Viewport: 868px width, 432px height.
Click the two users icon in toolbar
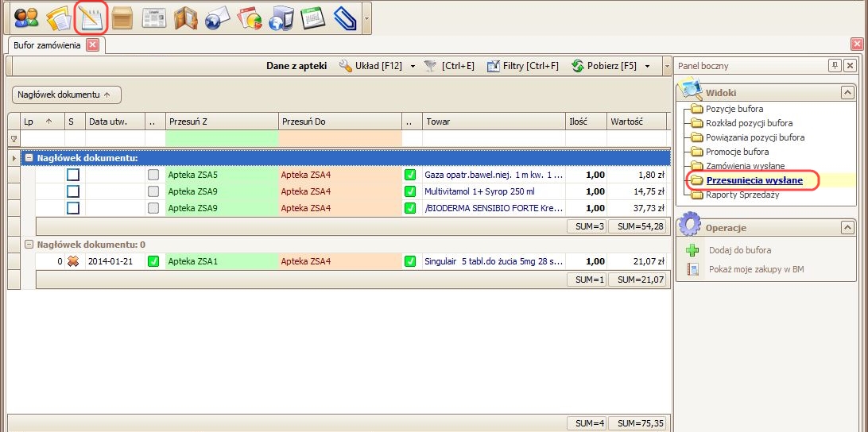tap(26, 17)
